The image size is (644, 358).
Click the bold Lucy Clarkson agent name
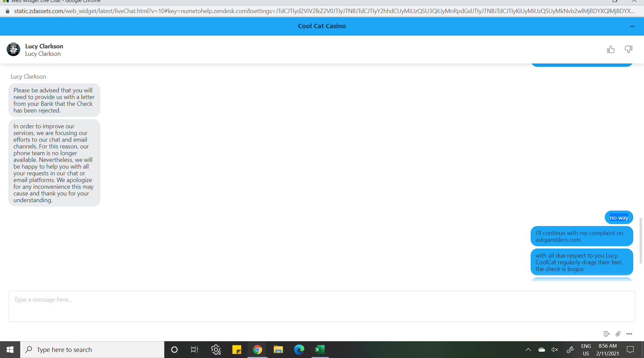(x=44, y=46)
